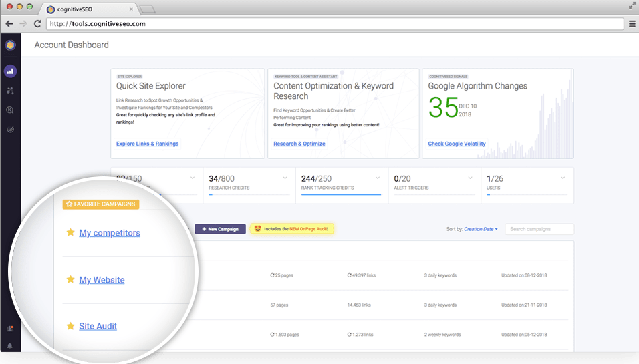Close the cognitiveSEO browser tab
The height and width of the screenshot is (364, 639).
click(x=131, y=9)
